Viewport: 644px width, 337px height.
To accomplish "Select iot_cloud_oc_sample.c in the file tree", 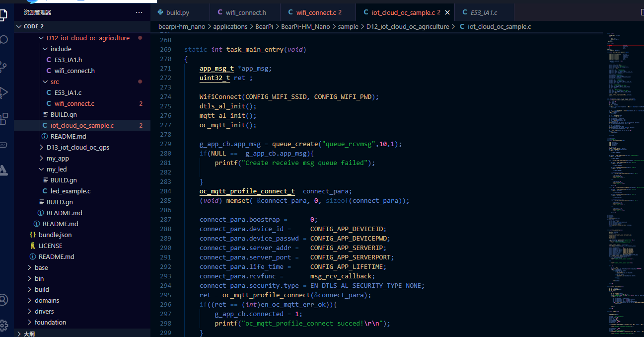I will 82,125.
